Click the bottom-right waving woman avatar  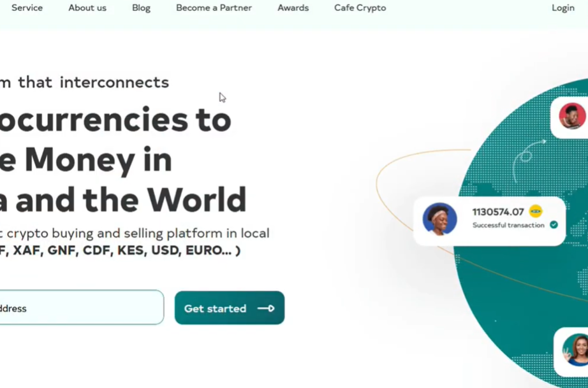(x=575, y=350)
